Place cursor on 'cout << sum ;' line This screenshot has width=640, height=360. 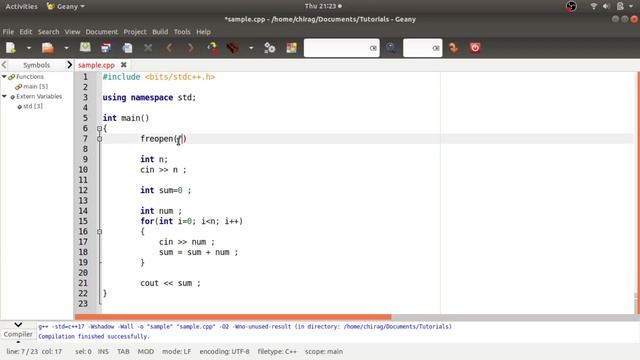170,283
